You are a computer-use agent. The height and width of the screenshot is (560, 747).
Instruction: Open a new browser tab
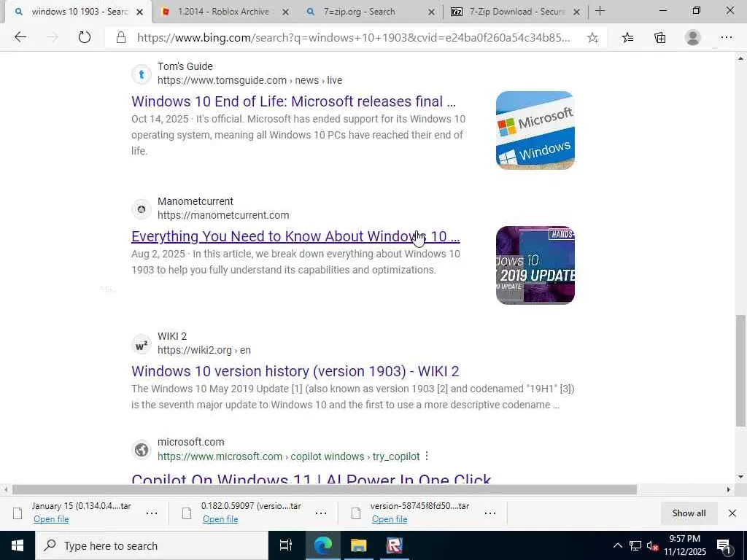pos(600,11)
